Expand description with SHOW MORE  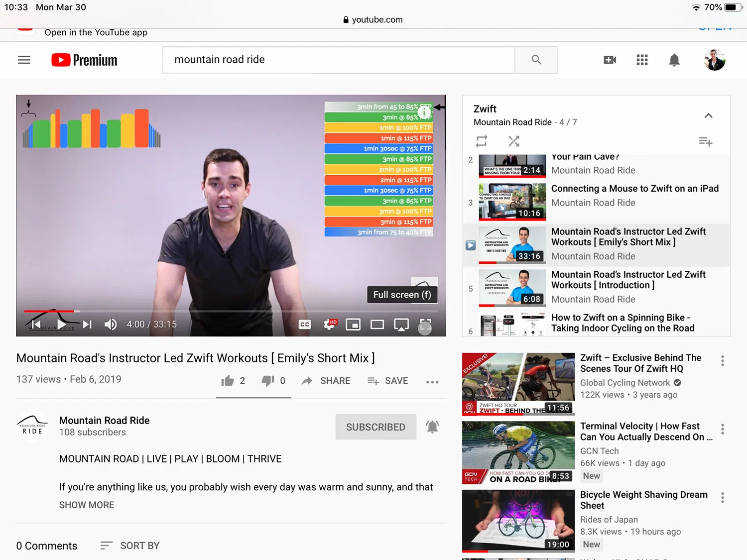[87, 505]
